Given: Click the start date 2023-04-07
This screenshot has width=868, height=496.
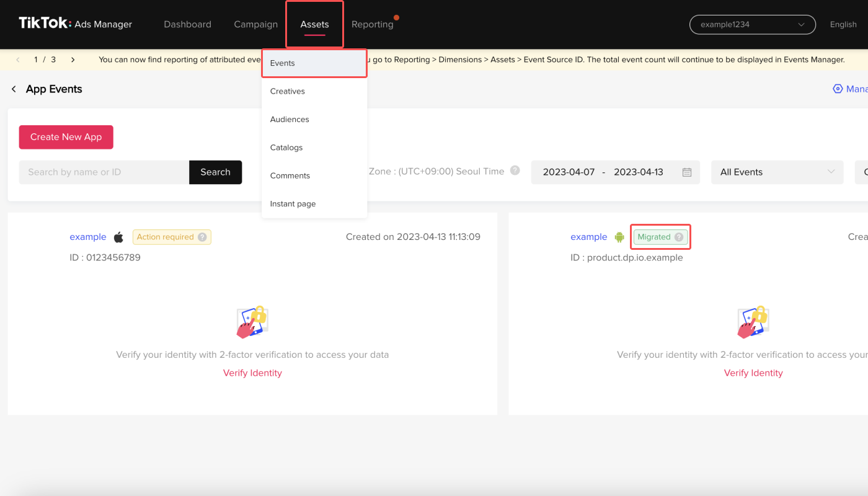Looking at the screenshot, I should (569, 172).
